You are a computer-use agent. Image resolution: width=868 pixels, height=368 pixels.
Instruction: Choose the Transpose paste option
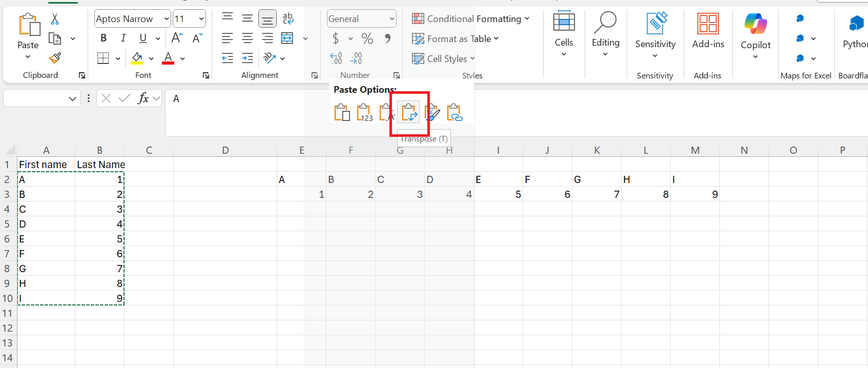click(409, 112)
